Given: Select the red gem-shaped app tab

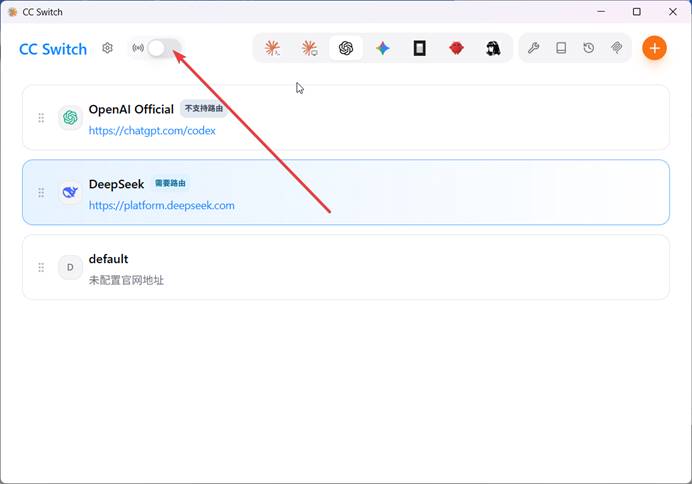Looking at the screenshot, I should pos(456,48).
